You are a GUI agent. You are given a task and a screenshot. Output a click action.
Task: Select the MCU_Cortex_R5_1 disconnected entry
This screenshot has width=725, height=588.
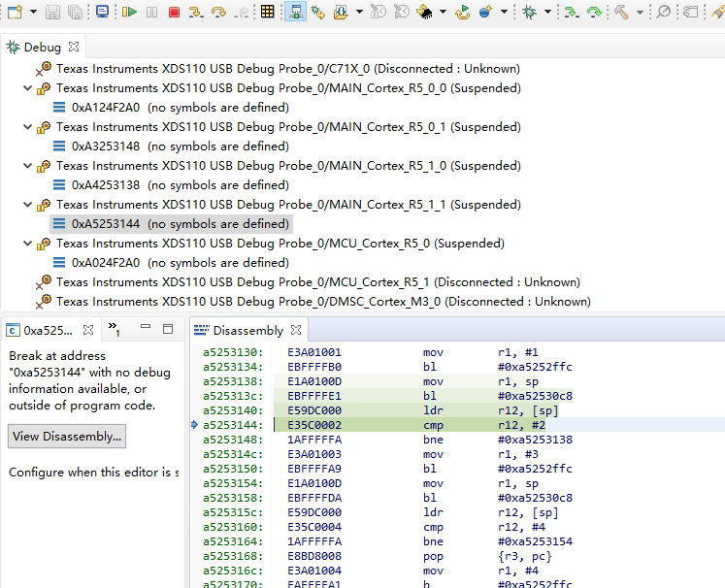[x=308, y=282]
